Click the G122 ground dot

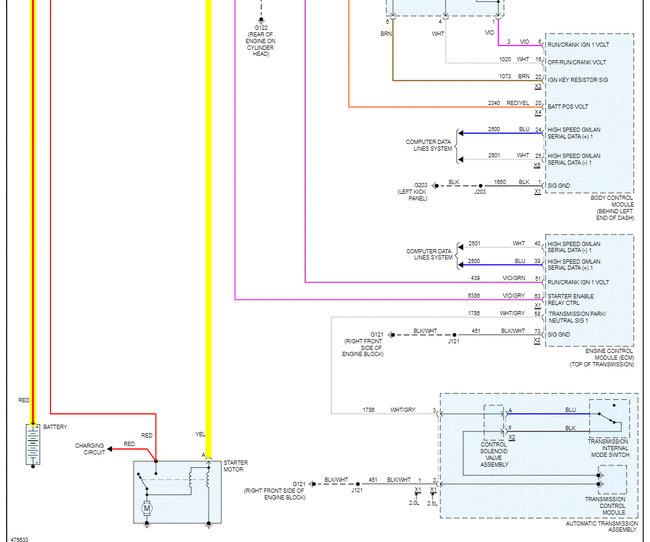(261, 19)
